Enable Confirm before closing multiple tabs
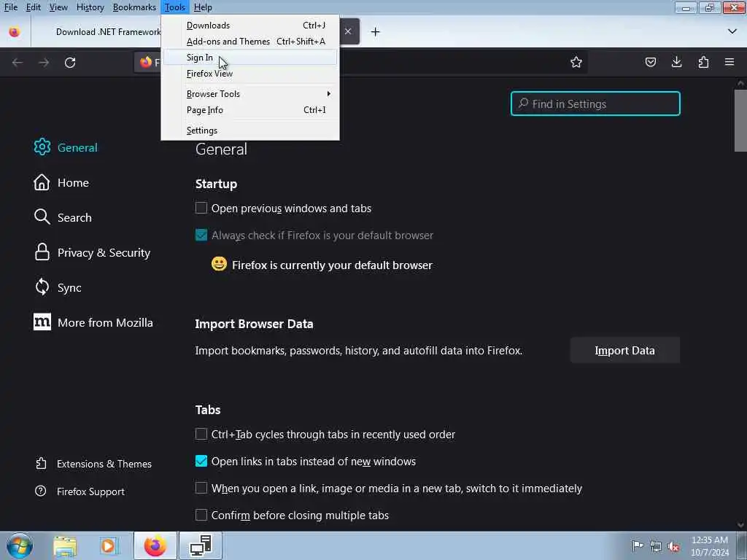This screenshot has height=560, width=747. click(201, 515)
